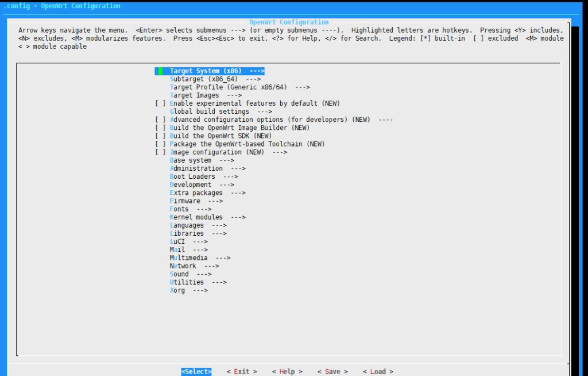The height and width of the screenshot is (376, 588).
Task: Open the Network submenu entry
Action: 195,266
